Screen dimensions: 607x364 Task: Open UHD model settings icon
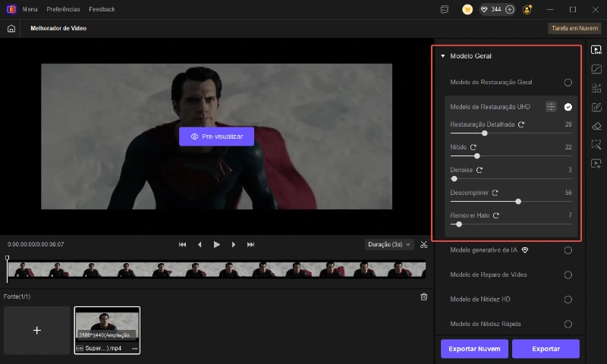click(x=551, y=107)
